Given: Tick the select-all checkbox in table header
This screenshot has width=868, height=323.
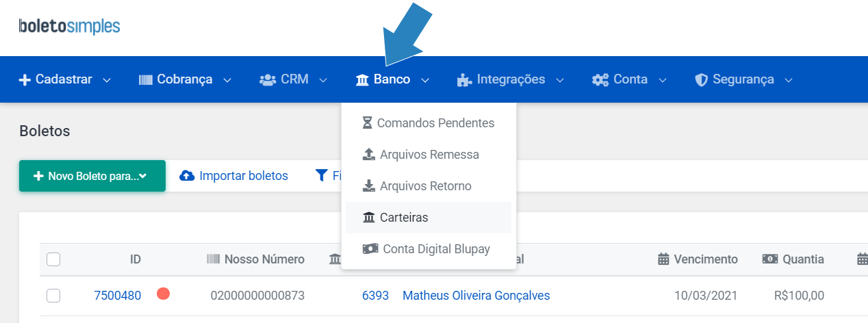Looking at the screenshot, I should point(53,259).
